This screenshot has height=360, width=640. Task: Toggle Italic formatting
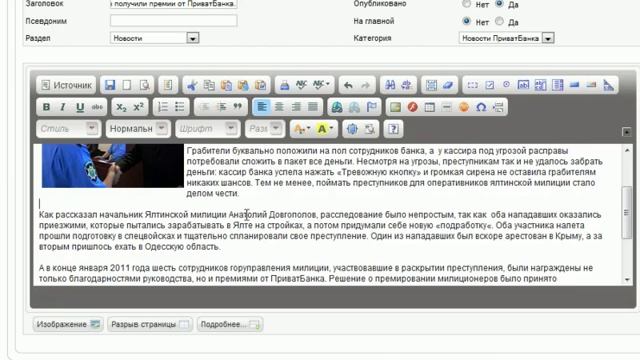pyautogui.click(x=63, y=107)
